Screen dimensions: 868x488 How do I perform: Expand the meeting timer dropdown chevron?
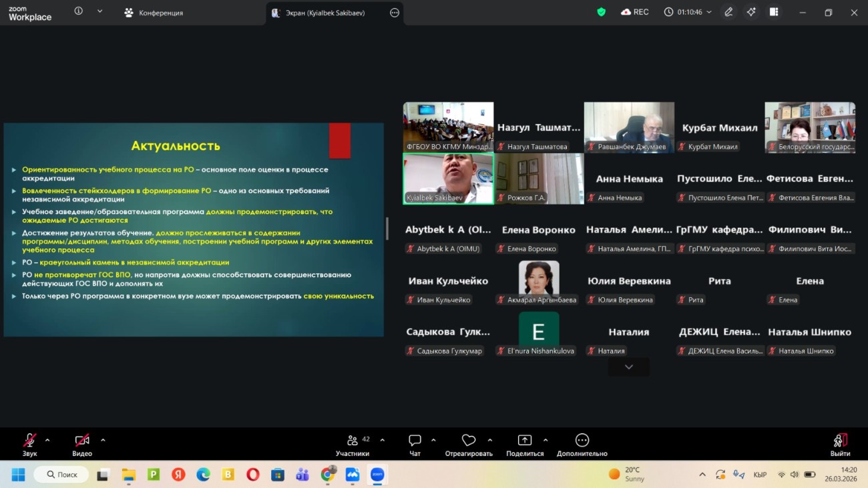tap(709, 12)
